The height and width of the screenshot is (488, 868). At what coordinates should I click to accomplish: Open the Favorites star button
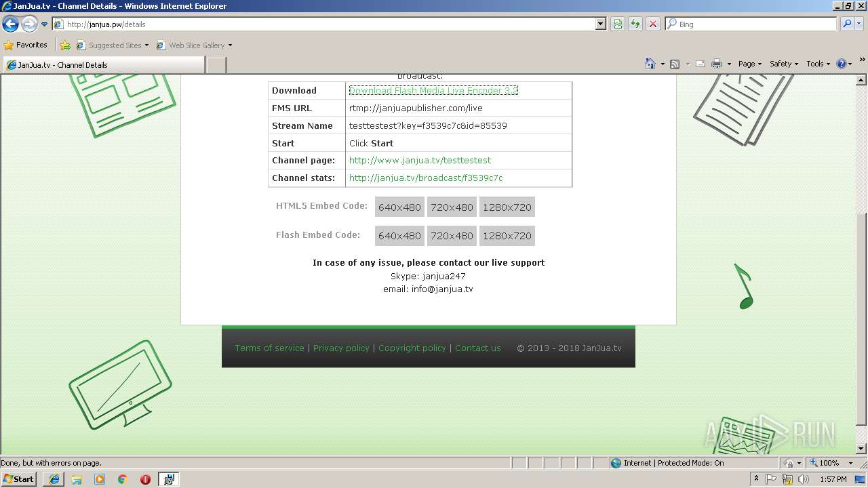click(x=26, y=45)
